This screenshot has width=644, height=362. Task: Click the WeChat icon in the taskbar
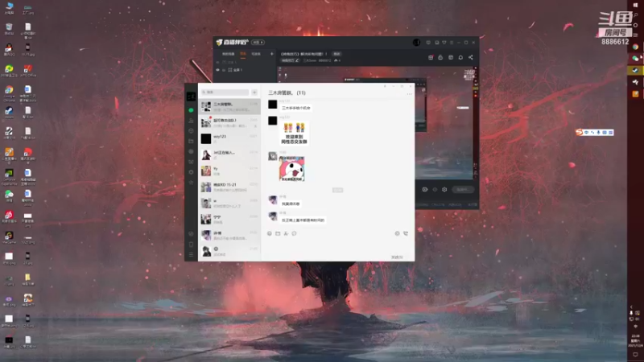pyautogui.click(x=635, y=59)
